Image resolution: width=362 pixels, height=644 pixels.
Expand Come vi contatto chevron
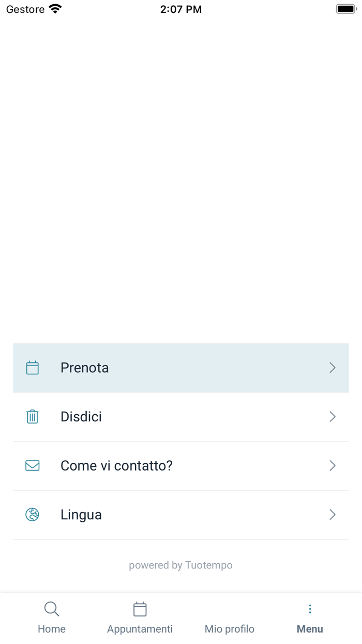click(x=333, y=466)
